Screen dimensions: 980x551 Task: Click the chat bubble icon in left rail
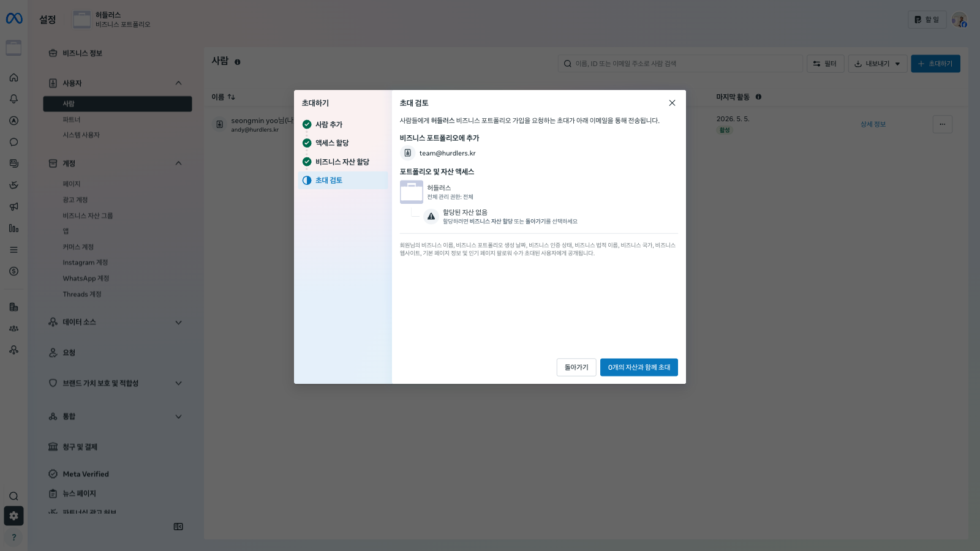point(13,142)
